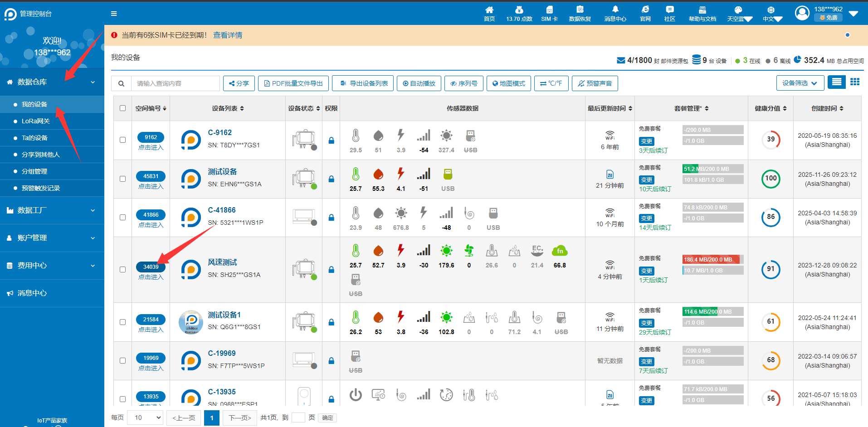Open the 首页 home icon in top bar

[489, 10]
